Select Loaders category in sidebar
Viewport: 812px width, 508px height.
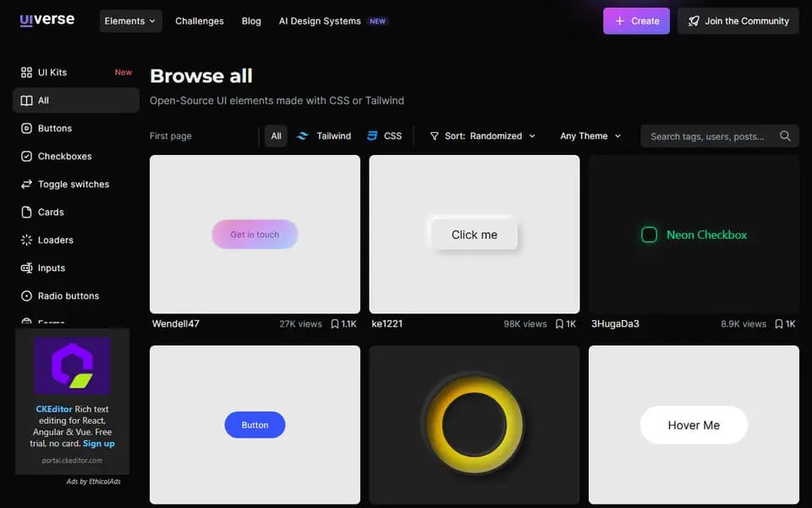(76, 240)
